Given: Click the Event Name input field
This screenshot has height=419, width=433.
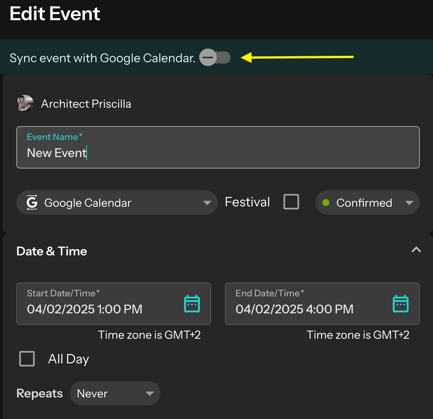Looking at the screenshot, I should pos(218,147).
